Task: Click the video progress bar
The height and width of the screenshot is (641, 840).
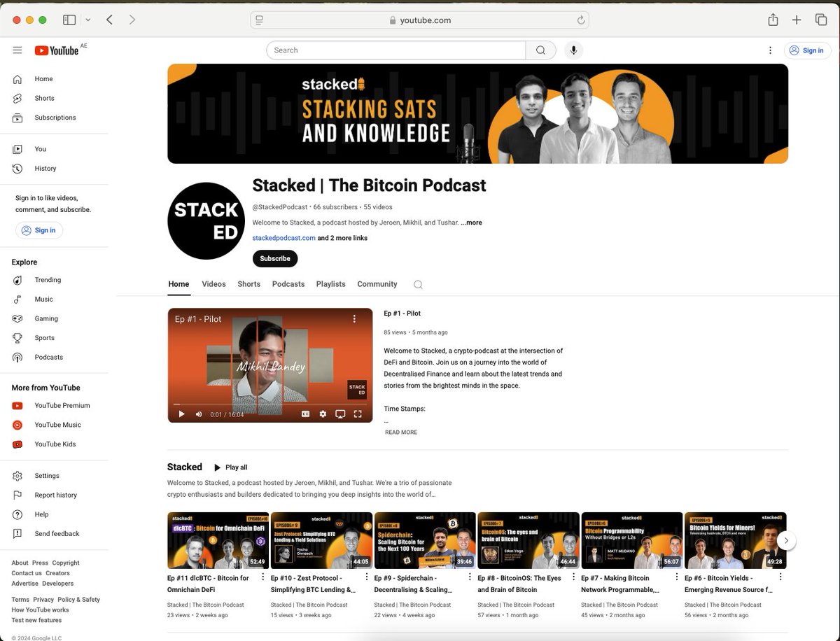Action: click(x=270, y=404)
